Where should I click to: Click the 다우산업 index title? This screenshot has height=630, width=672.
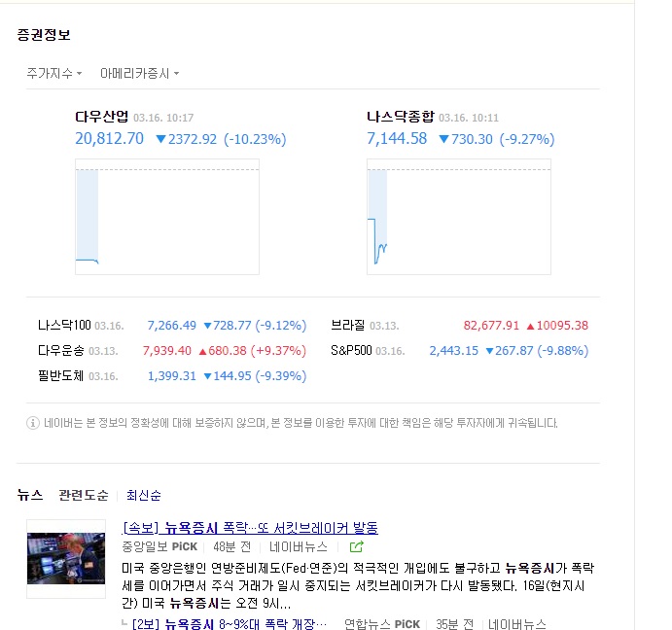101,117
